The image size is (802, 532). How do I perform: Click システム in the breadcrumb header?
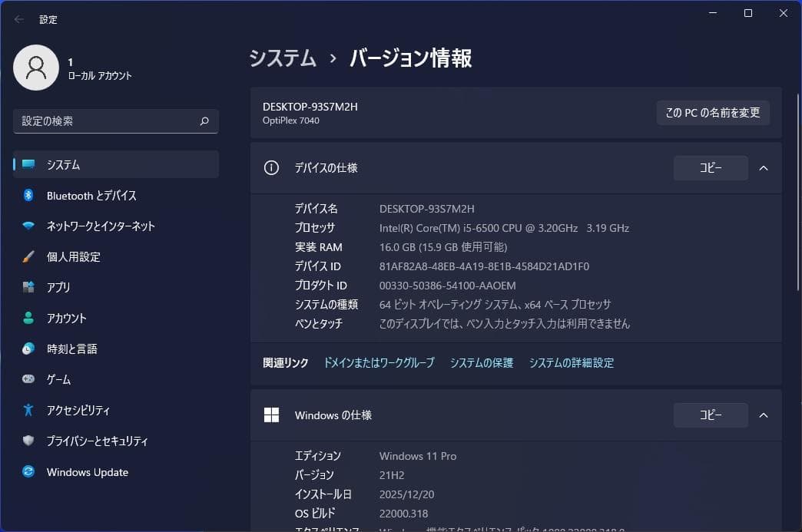(283, 58)
